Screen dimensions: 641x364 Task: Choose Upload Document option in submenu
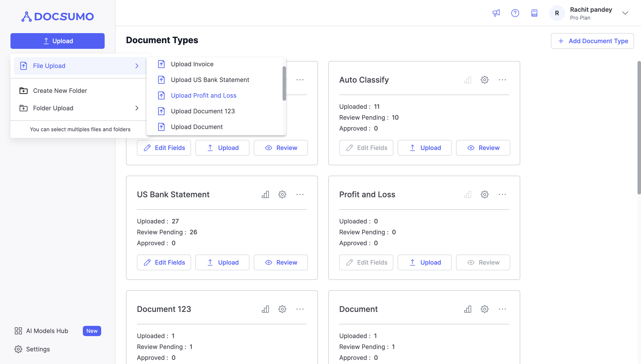pos(215,127)
